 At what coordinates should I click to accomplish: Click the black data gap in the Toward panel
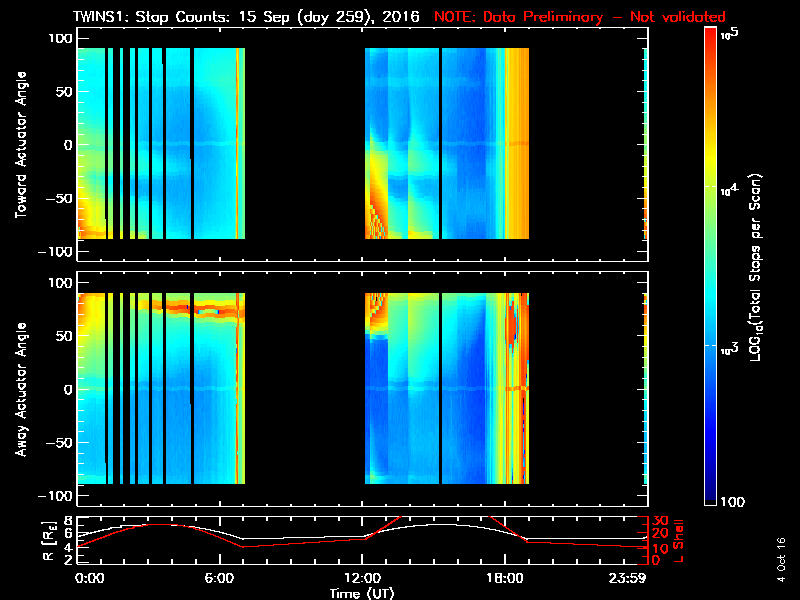point(305,144)
